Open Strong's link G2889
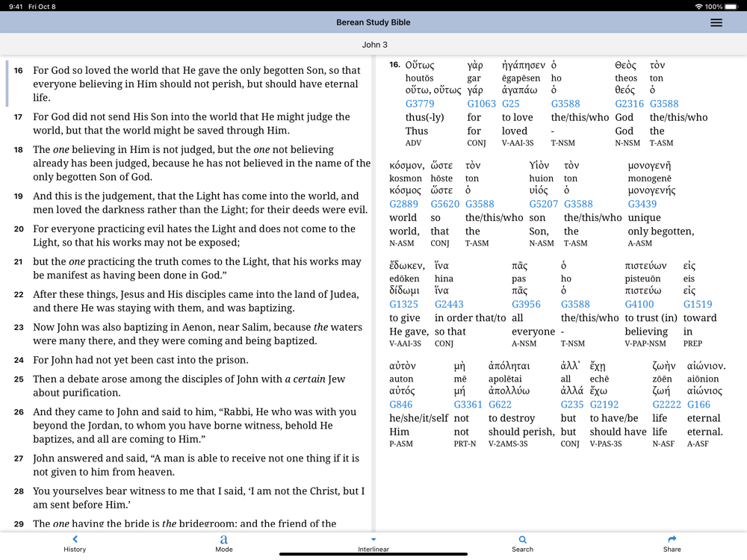The height and width of the screenshot is (560, 747). (403, 204)
